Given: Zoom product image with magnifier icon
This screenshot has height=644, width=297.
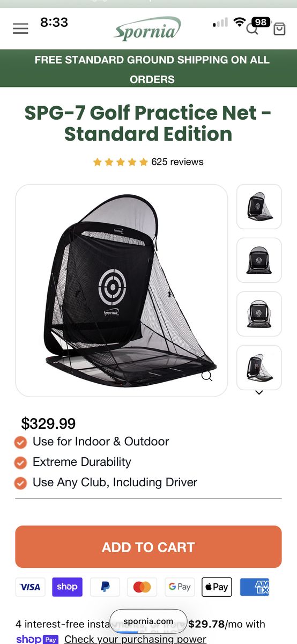Looking at the screenshot, I should point(207,376).
